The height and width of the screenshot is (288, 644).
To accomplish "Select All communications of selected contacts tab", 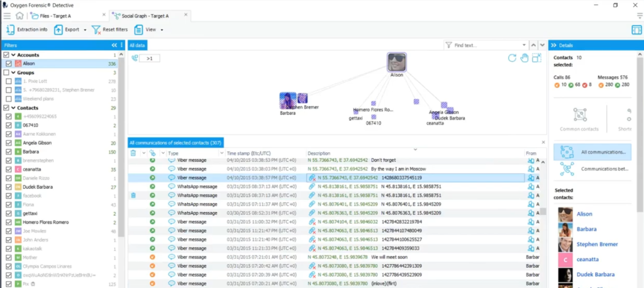I will tap(175, 143).
